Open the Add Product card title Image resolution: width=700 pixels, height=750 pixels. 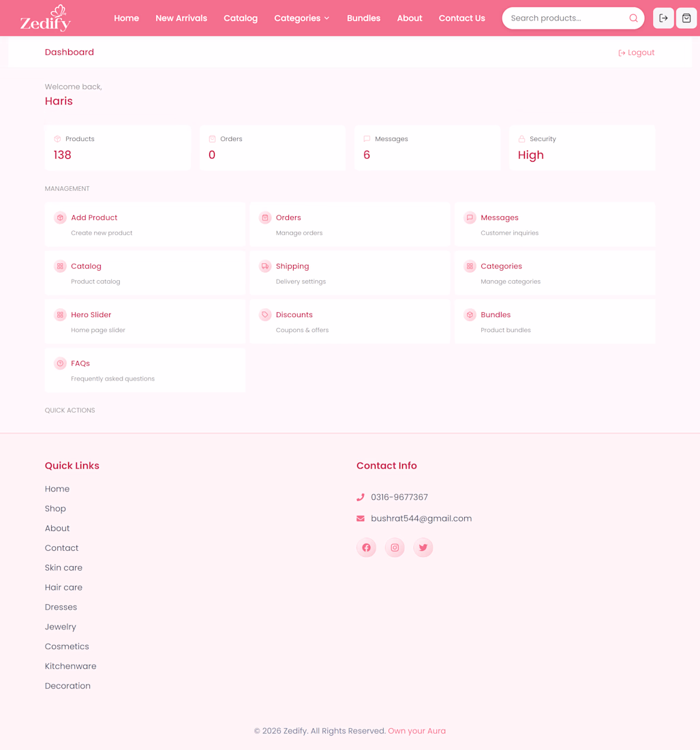click(94, 217)
